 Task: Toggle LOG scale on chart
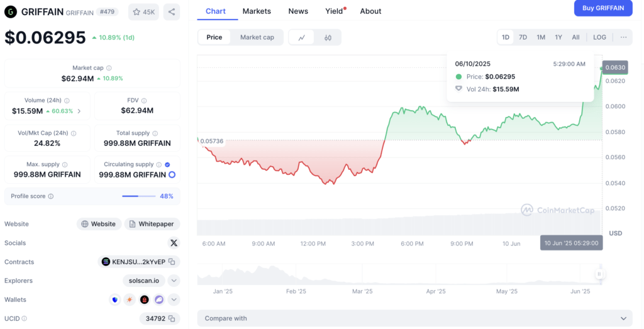pos(599,37)
